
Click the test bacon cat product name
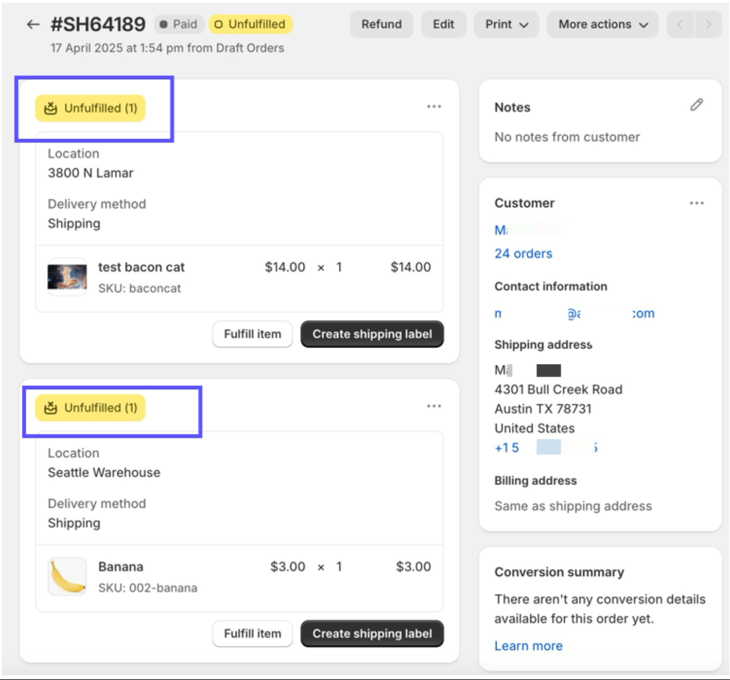coord(141,267)
